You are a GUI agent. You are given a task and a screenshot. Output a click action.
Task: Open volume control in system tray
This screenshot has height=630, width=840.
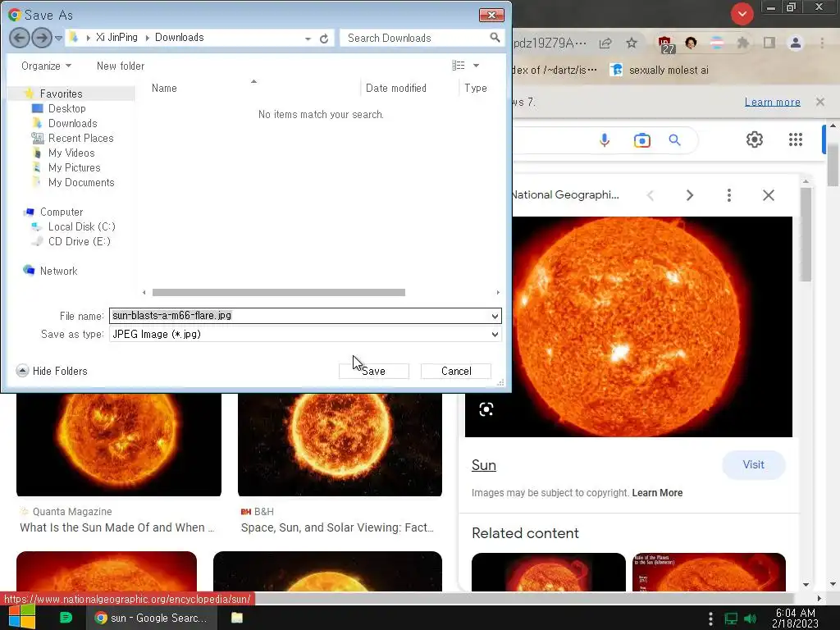coord(750,619)
